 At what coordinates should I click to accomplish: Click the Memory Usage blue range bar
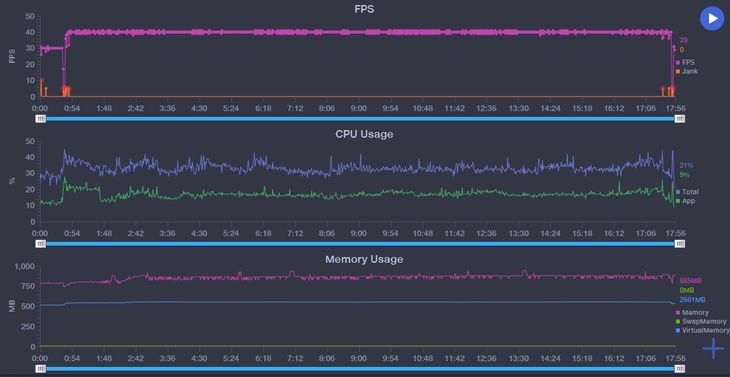tap(360, 369)
